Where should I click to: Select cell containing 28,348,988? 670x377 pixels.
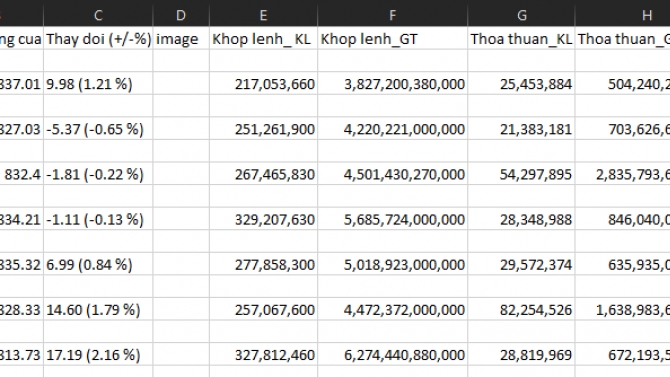521,219
